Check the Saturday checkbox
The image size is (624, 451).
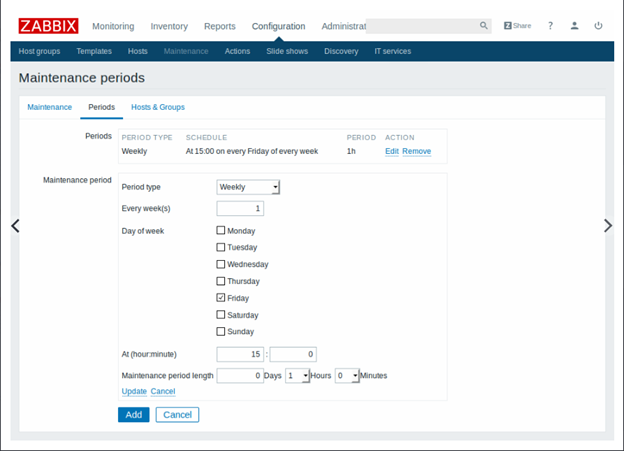tap(220, 314)
